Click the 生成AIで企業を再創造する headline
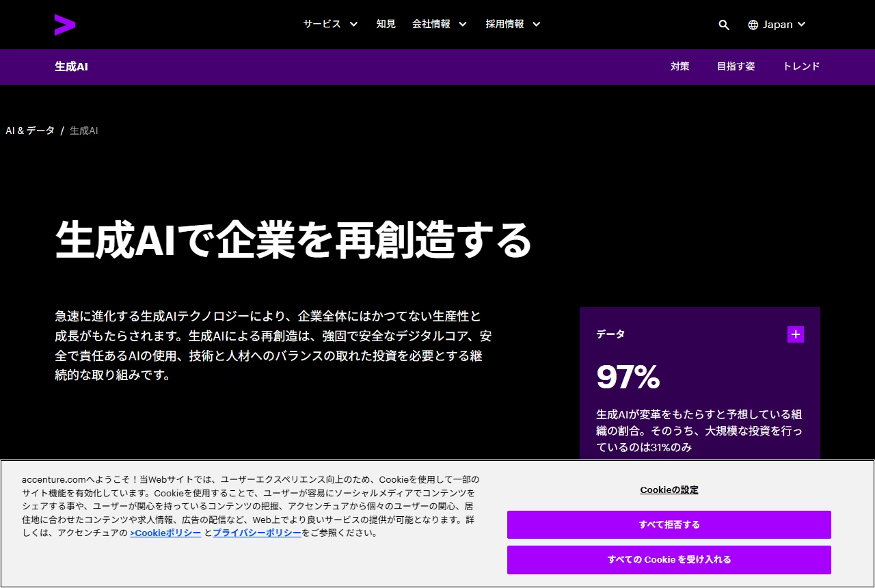 293,240
